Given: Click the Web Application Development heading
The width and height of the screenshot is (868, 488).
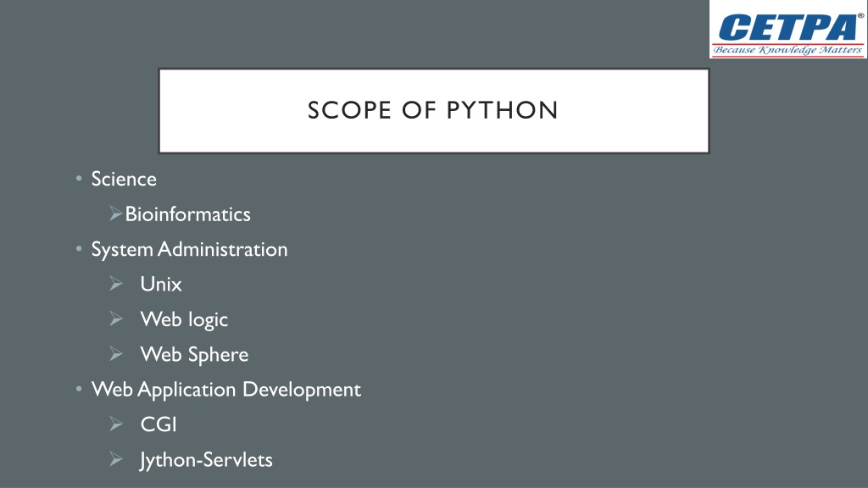Looking at the screenshot, I should coord(225,390).
